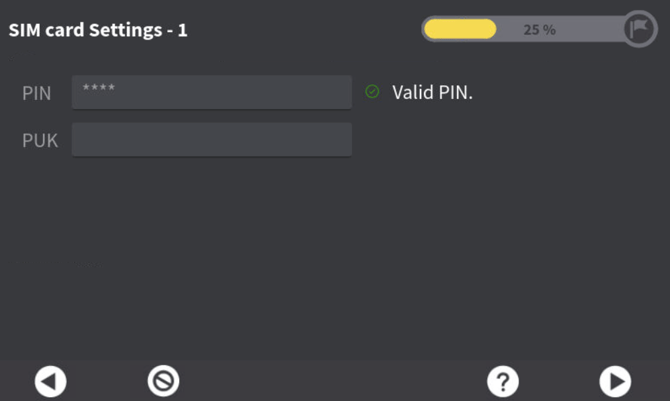Select the PIN field label

pyautogui.click(x=37, y=93)
